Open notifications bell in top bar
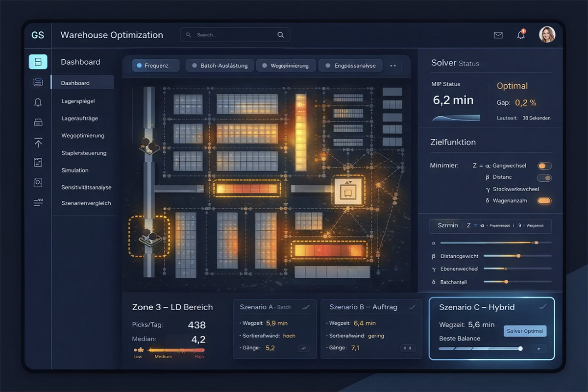The width and height of the screenshot is (588, 392). point(521,34)
